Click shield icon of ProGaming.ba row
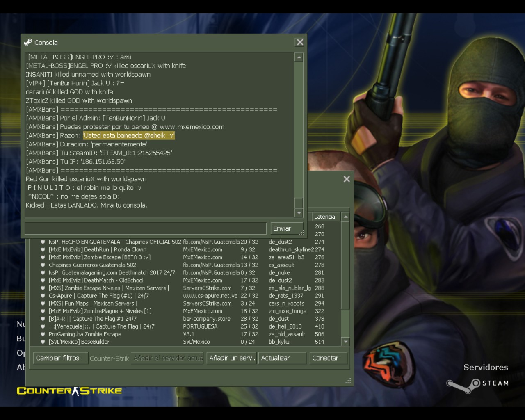Image resolution: width=525 pixels, height=420 pixels. [43, 334]
